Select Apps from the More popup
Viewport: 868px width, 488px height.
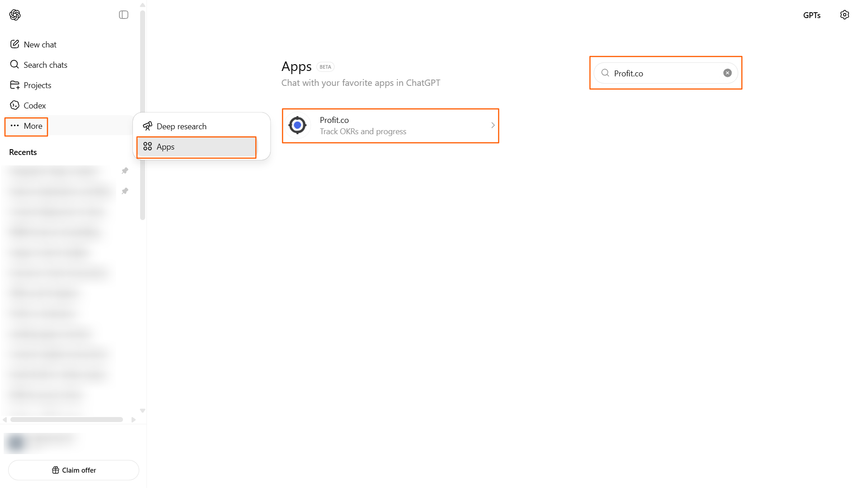197,147
